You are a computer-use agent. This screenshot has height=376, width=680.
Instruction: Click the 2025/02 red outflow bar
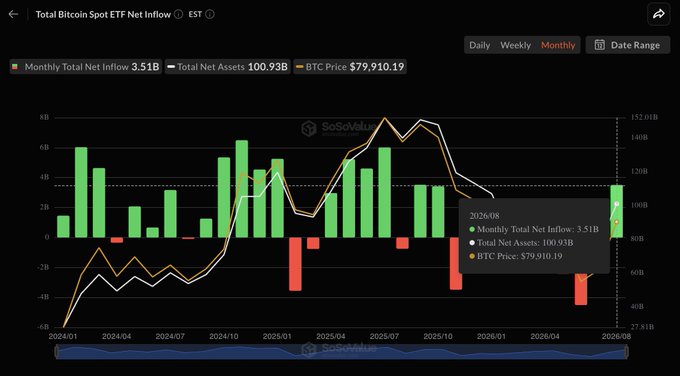coord(295,264)
